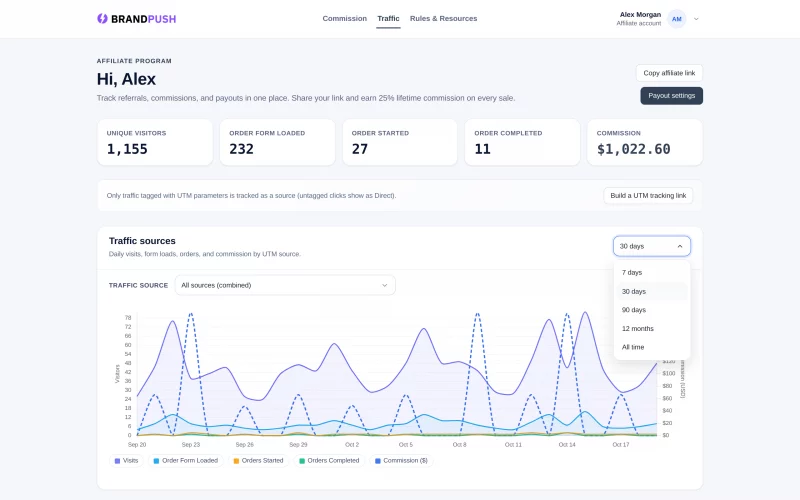The image size is (800, 500).
Task: Go to Rules & Resources tab
Action: pyautogui.click(x=443, y=18)
